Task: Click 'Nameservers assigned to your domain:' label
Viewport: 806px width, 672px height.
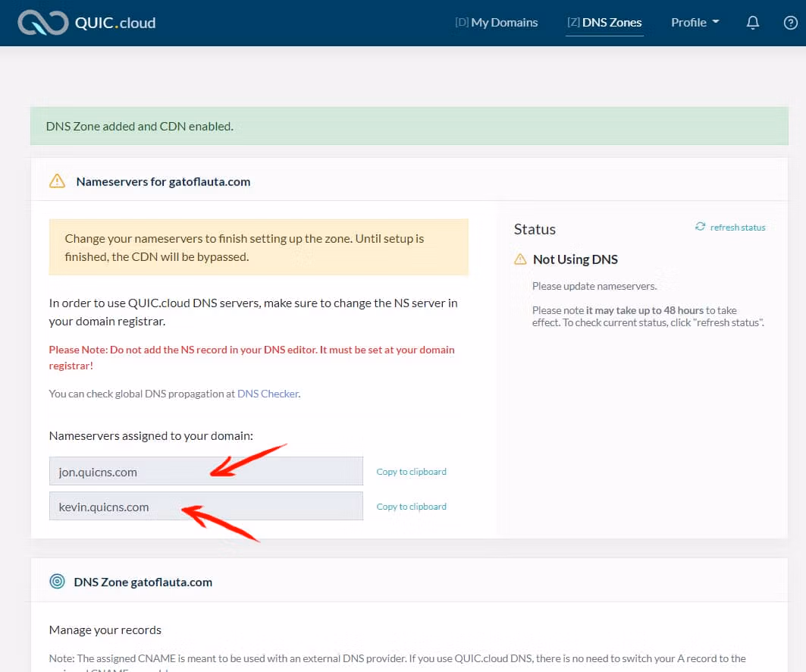Action: tap(151, 436)
